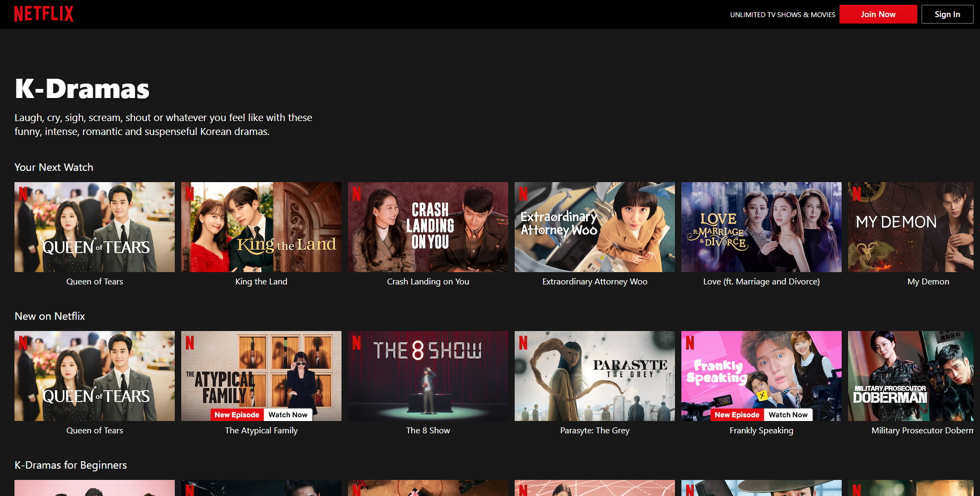
Task: Click the Netflix logo in header
Action: [x=43, y=14]
